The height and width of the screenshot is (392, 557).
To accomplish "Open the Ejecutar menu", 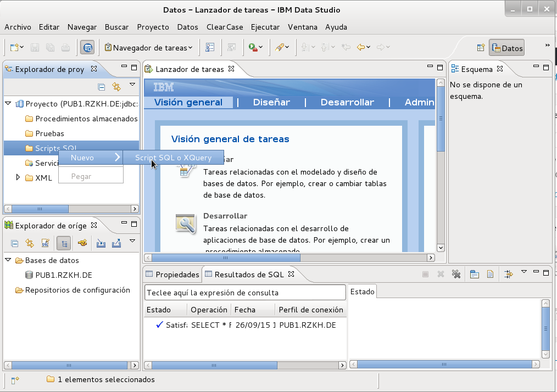I will [x=265, y=27].
